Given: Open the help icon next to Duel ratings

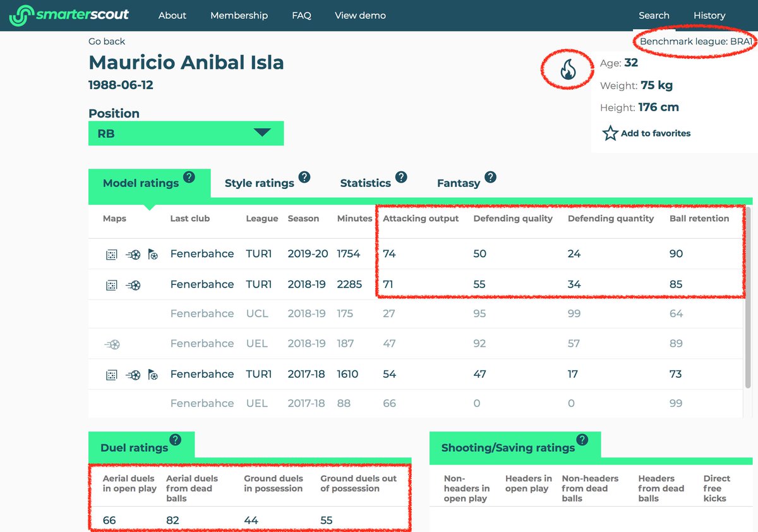Looking at the screenshot, I should tap(176, 440).
